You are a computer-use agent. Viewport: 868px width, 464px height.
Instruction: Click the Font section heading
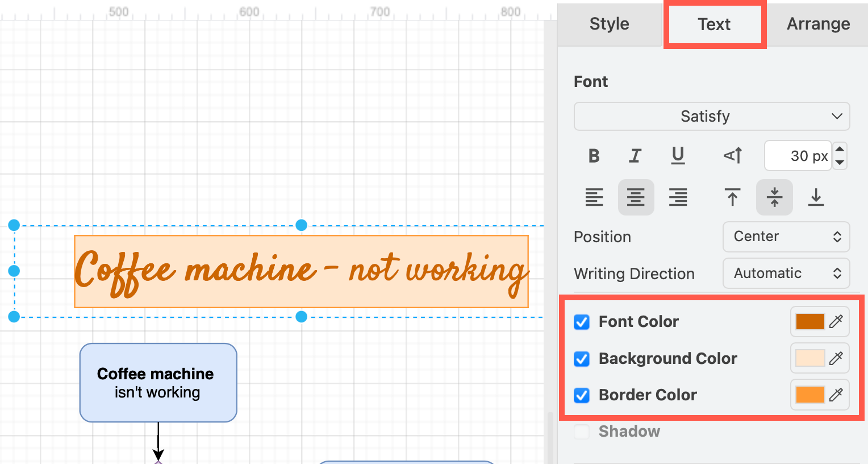591,82
